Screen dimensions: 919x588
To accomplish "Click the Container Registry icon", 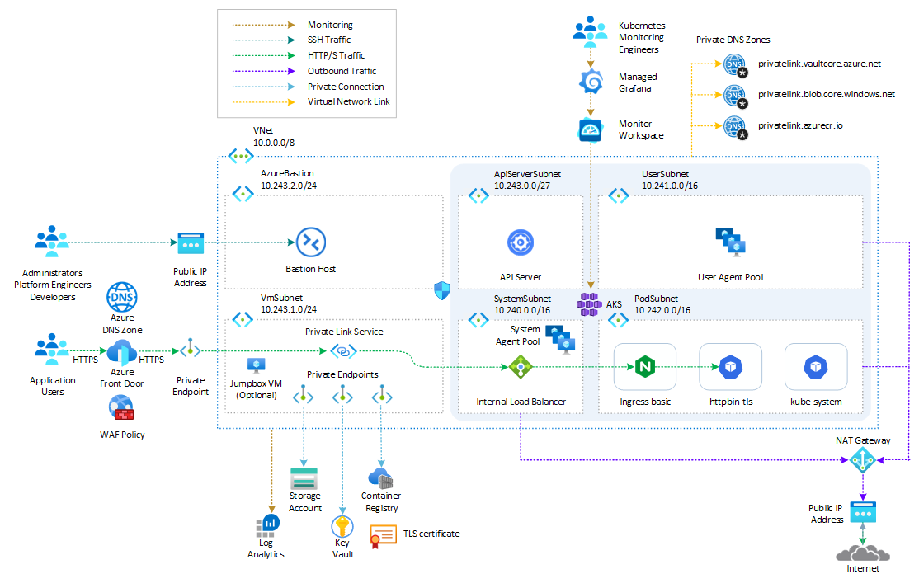I will pyautogui.click(x=380, y=478).
